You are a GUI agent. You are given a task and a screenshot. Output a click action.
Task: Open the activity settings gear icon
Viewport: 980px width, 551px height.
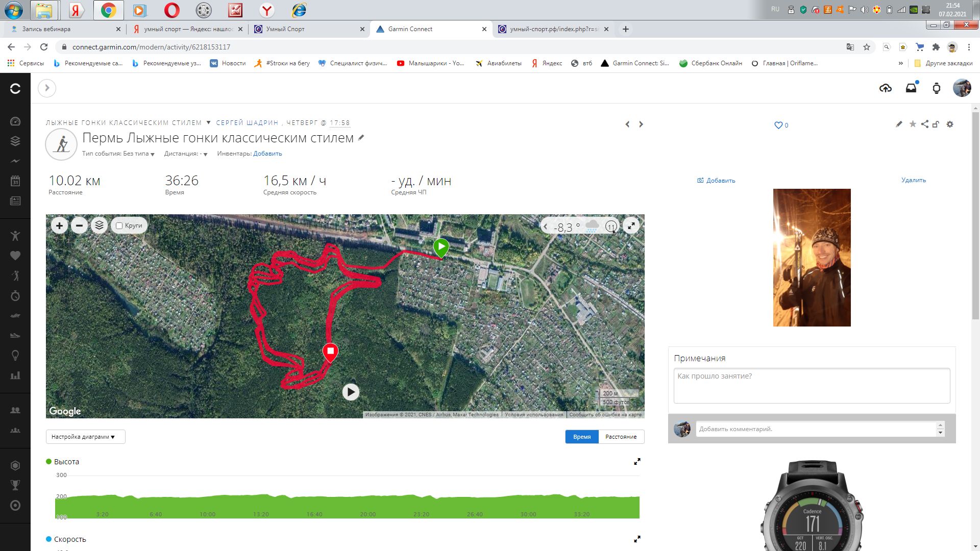[x=949, y=124]
